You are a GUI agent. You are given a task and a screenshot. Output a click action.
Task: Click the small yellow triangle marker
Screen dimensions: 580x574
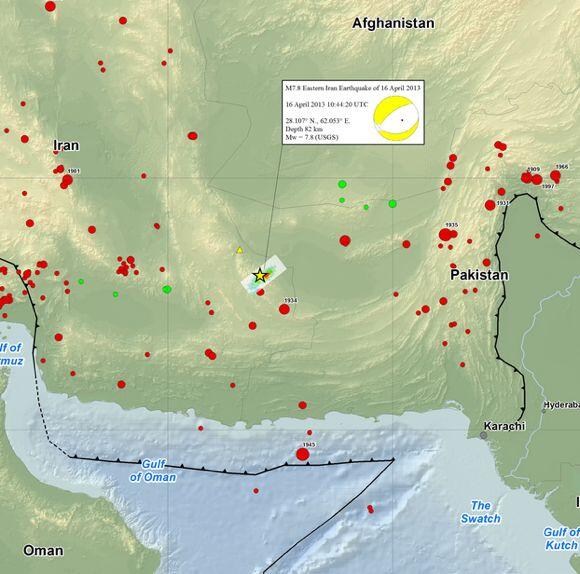pos(239,250)
